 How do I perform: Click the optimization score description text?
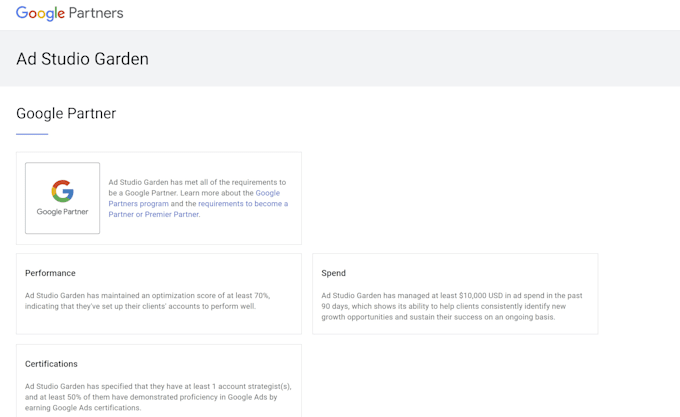click(147, 301)
